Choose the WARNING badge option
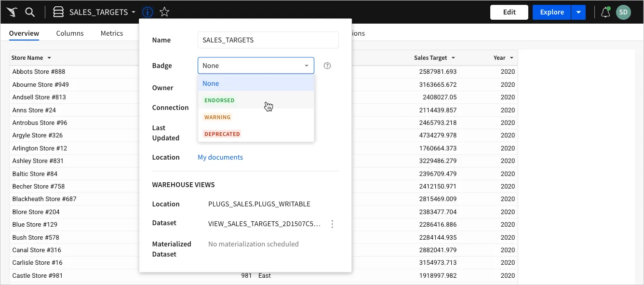 click(256, 117)
